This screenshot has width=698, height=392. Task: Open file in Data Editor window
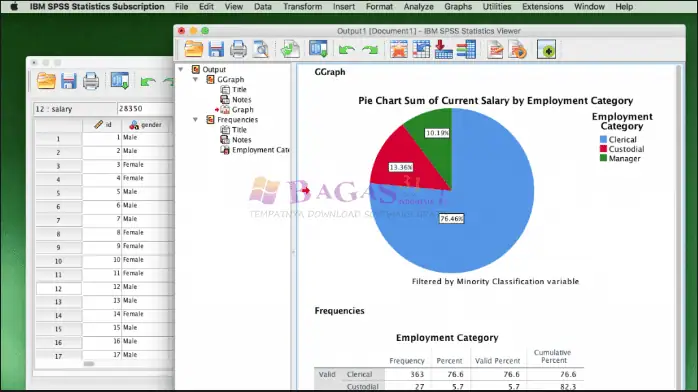click(46, 81)
